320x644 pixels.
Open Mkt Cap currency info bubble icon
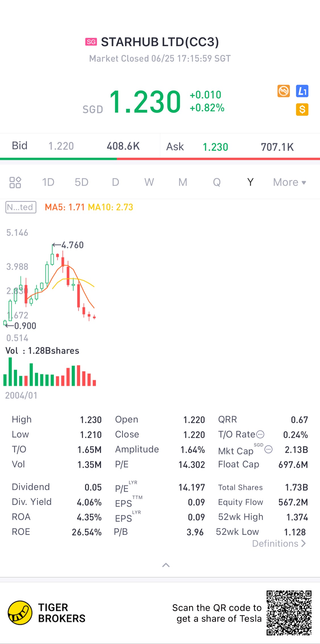pos(269,449)
